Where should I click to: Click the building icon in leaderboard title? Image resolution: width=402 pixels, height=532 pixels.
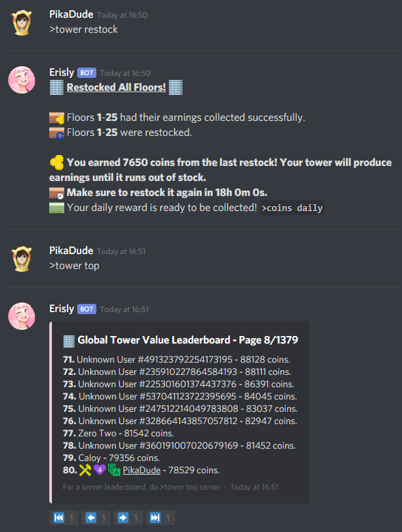[x=69, y=341]
